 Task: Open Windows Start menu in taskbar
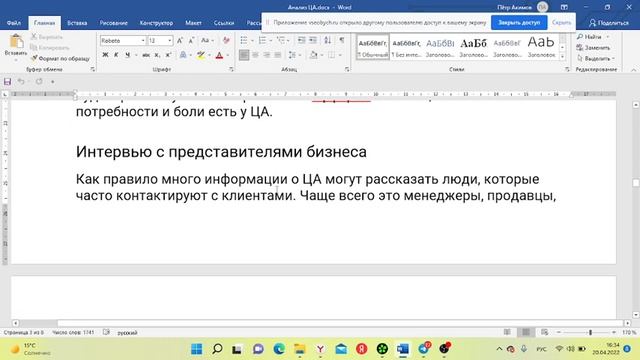pos(196,349)
